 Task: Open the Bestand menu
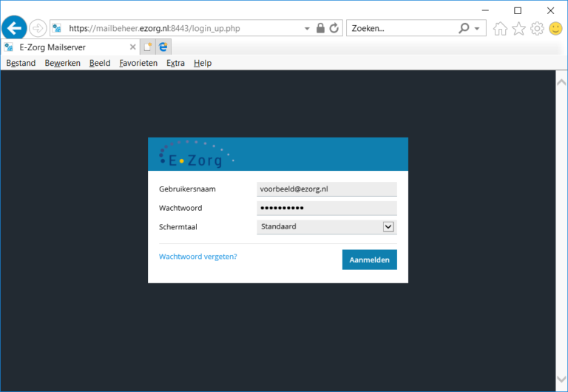click(21, 63)
